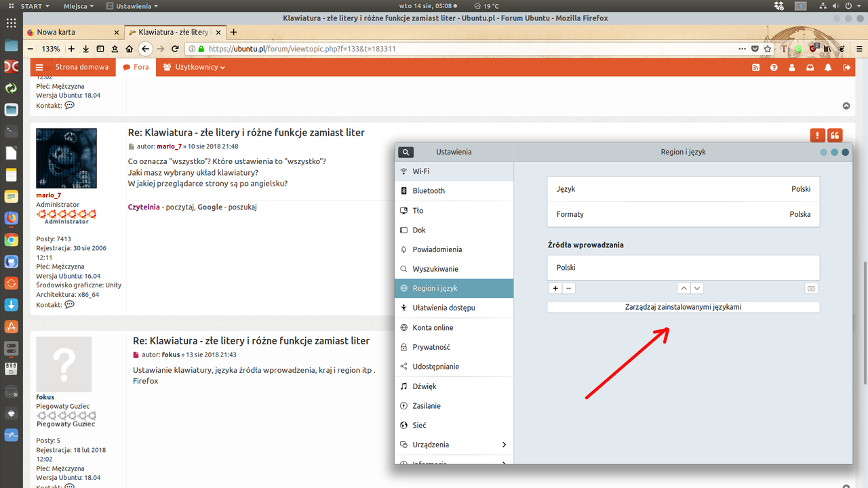
Task: Open the Formaty Polska row
Action: [684, 214]
